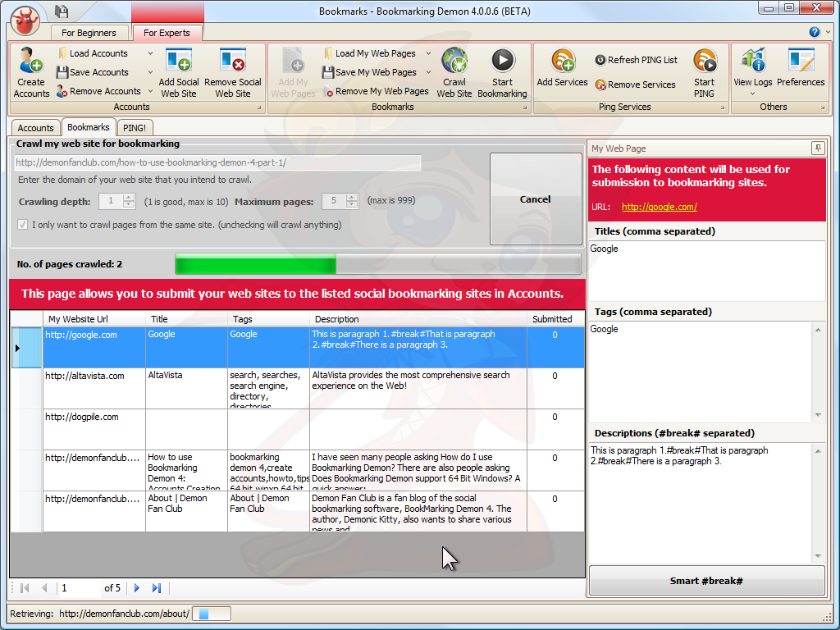Sort by Submitted column header
This screenshot has width=840, height=630.
(x=555, y=319)
